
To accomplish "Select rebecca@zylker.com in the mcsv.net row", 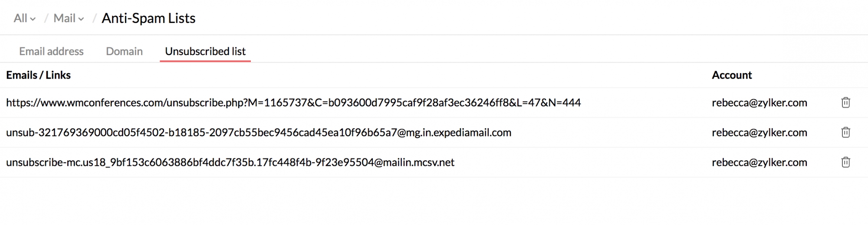I will point(759,162).
